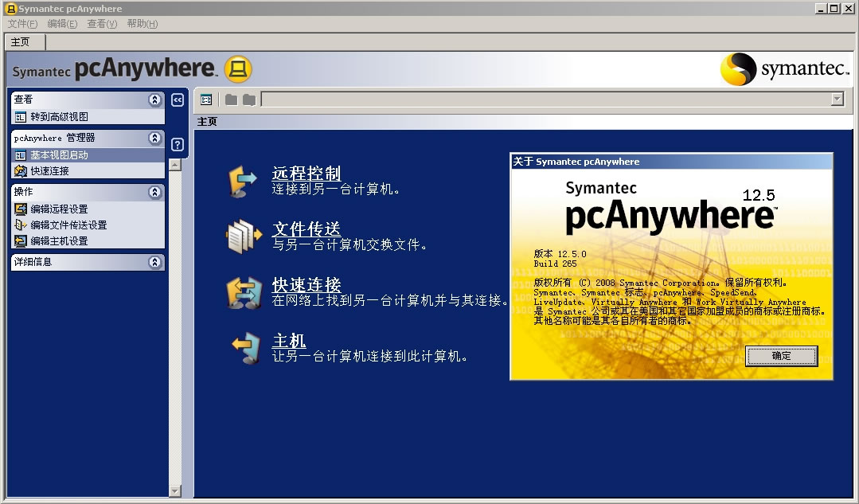Click the File Transfer (文件传送) icon
Screen dimensions: 859x504
point(242,236)
